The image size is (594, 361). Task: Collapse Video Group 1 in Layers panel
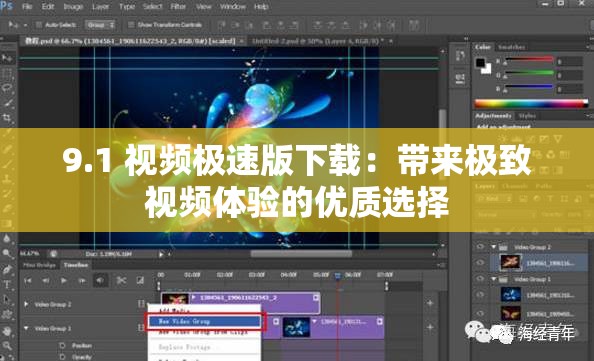point(494,279)
